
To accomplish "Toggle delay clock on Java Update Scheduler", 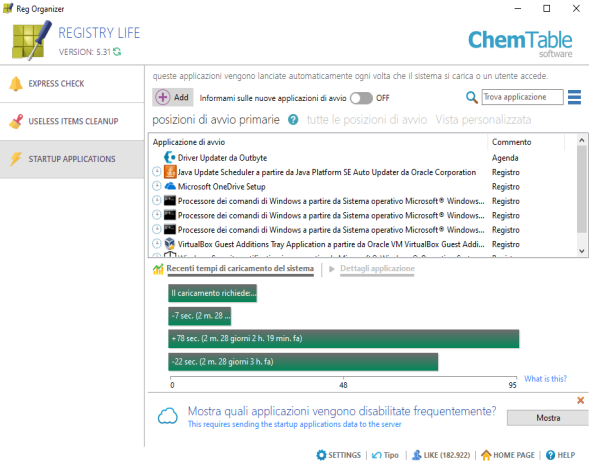I will 157,172.
